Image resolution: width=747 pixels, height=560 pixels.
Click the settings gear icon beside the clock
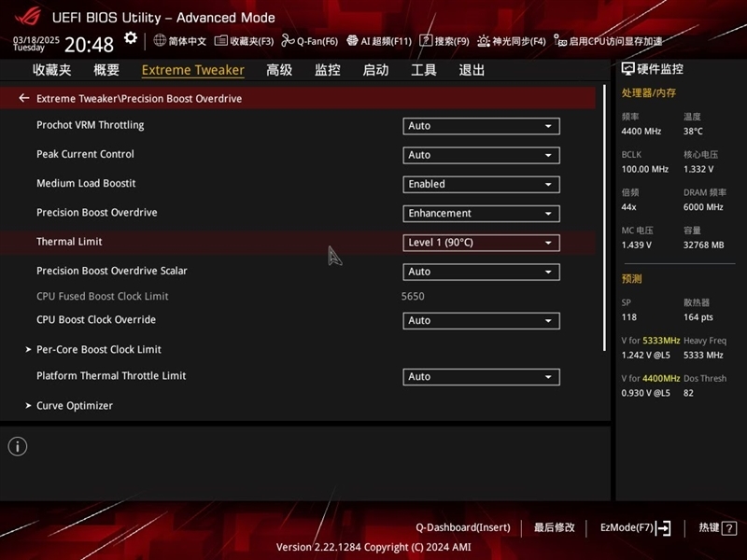pos(130,38)
